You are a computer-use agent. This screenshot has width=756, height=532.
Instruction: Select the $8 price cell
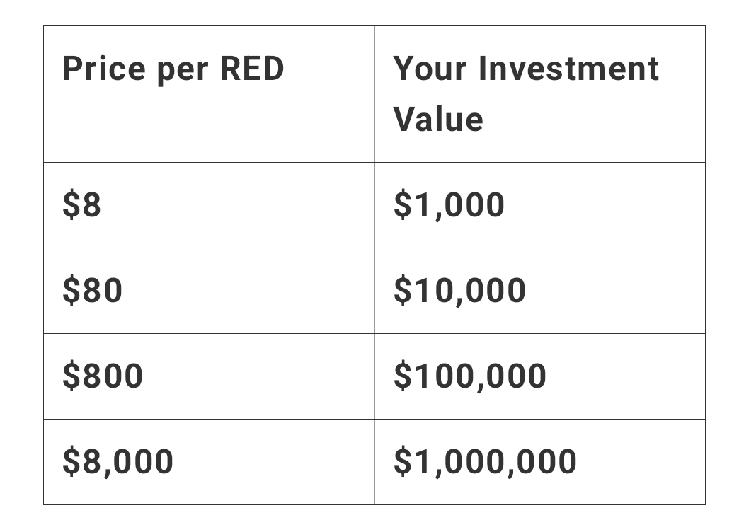209,205
